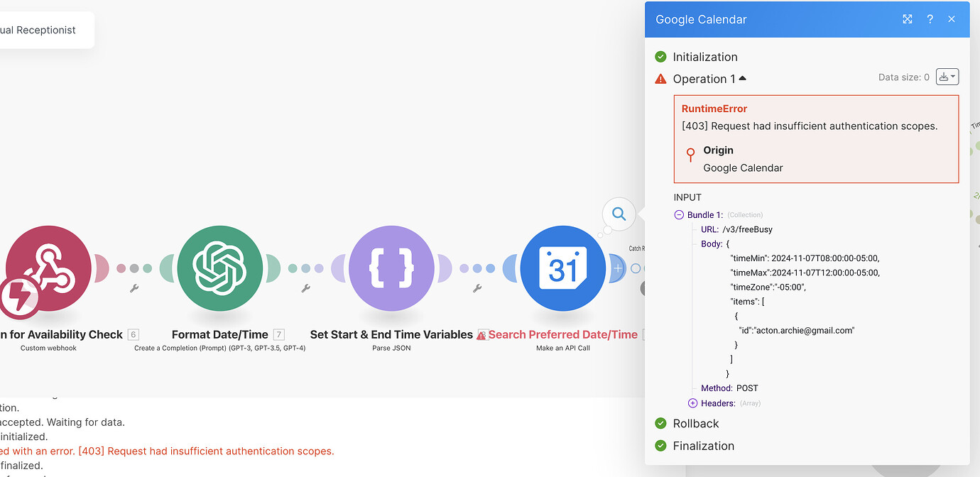
Task: Select the Parse JSON module icon
Action: [x=391, y=270]
